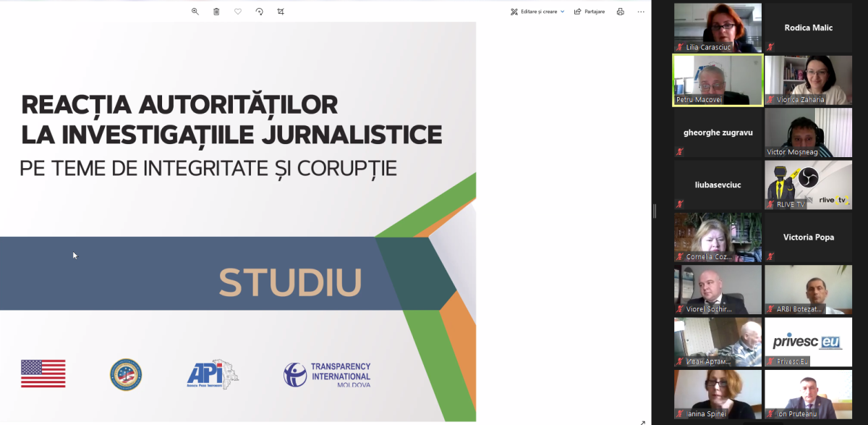Delete the image with trash icon
This screenshot has width=868, height=425.
(x=216, y=12)
